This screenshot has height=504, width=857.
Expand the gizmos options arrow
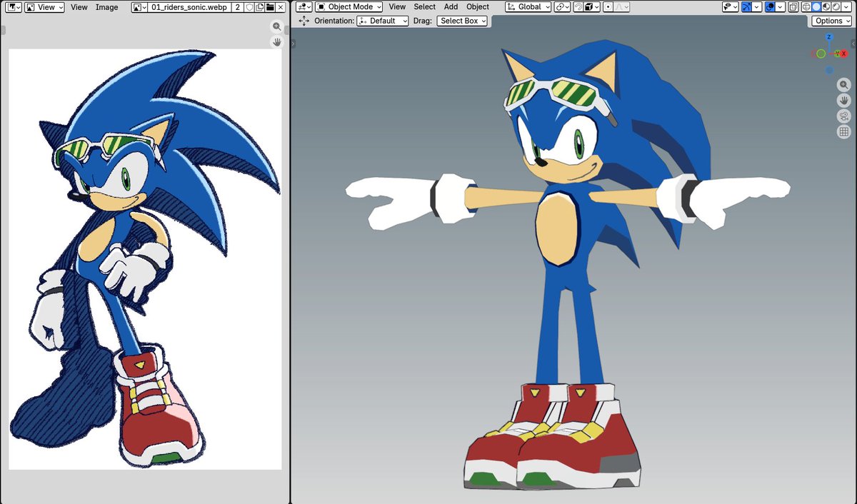[x=756, y=7]
